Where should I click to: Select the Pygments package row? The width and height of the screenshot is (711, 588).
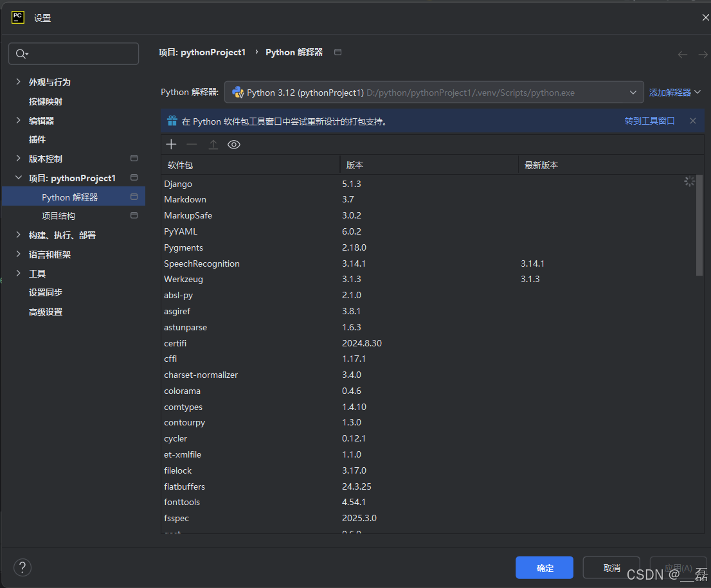tap(428, 247)
